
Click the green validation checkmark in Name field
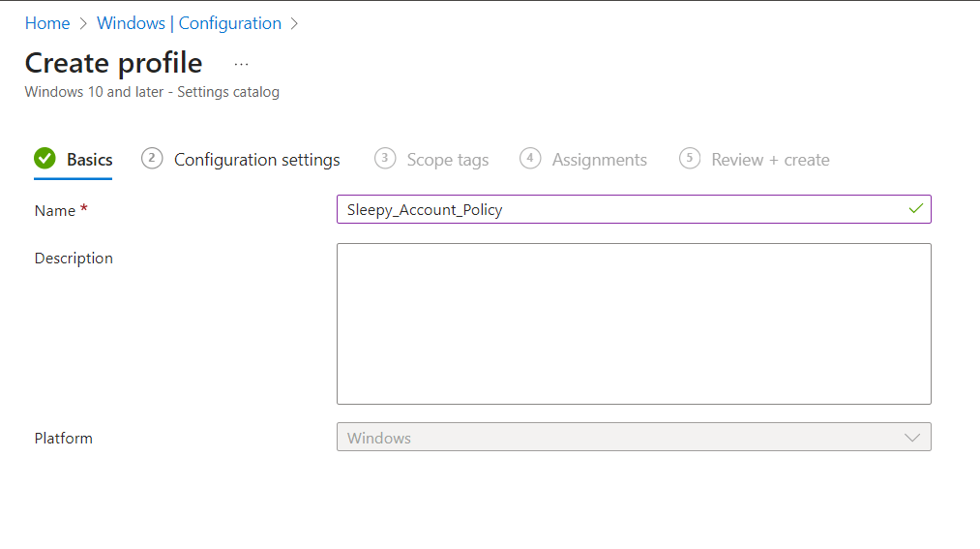click(x=915, y=209)
